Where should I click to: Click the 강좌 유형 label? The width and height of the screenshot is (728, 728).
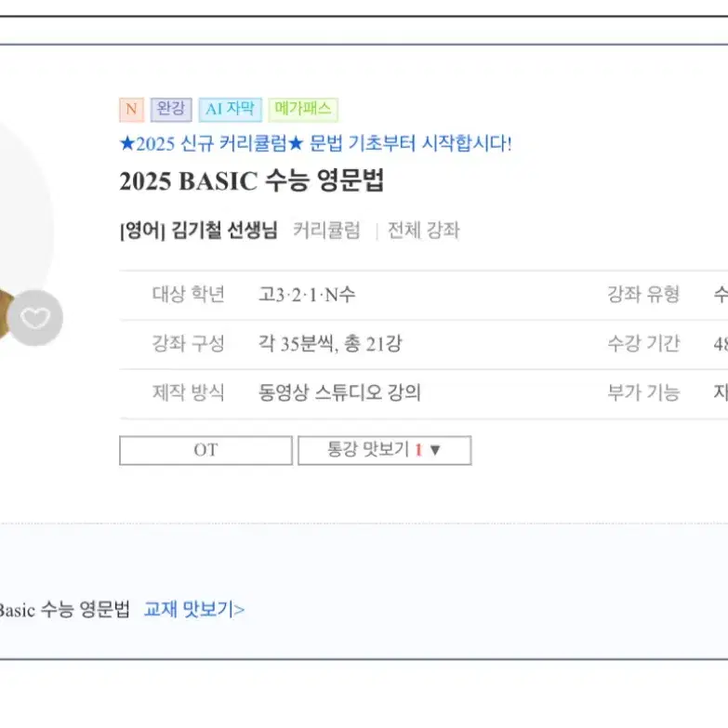pos(643,295)
